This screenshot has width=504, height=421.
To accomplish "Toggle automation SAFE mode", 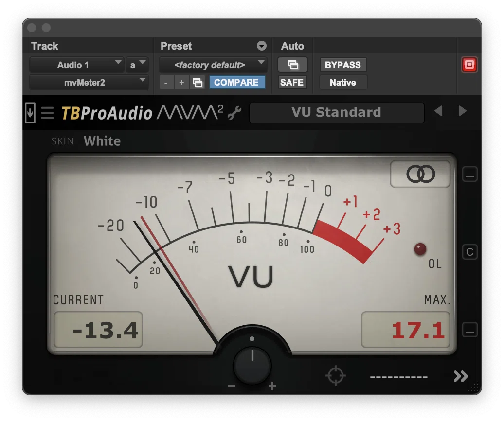I will [x=292, y=83].
